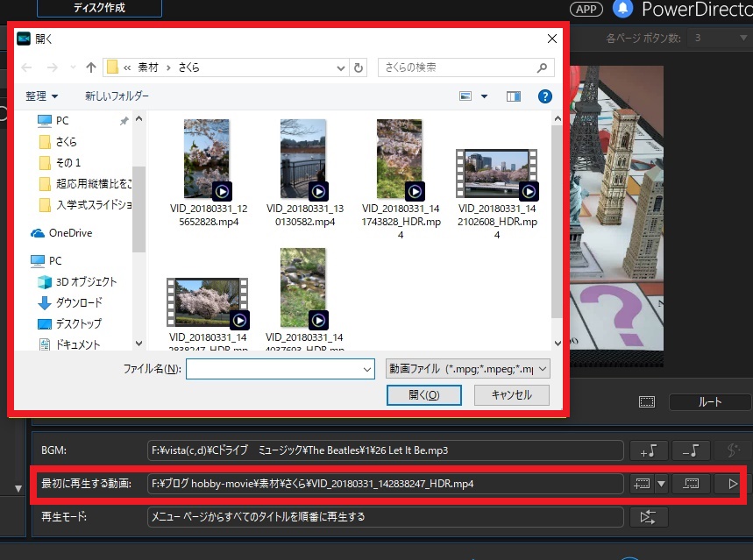Open the dropdown arrow beside the first play video button
This screenshot has width=753, height=560.
click(661, 484)
